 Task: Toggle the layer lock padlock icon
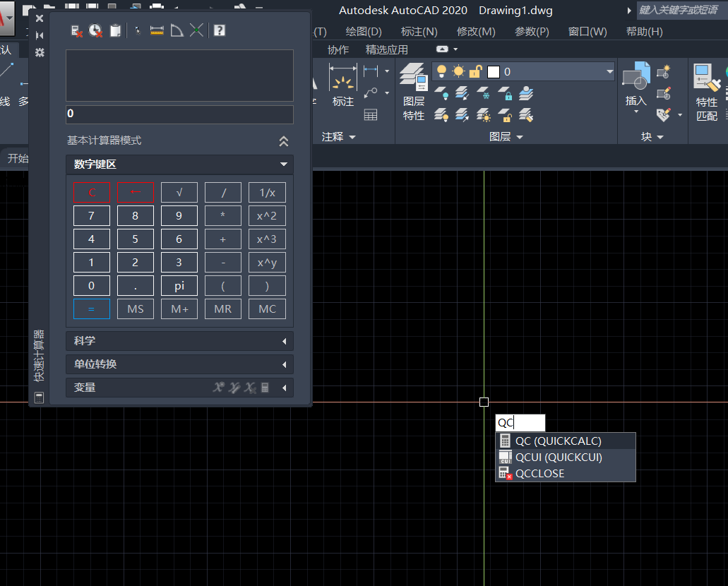[x=476, y=71]
